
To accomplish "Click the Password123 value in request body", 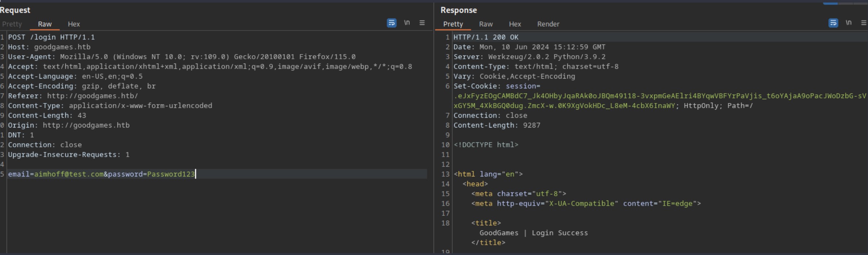I will pos(171,174).
